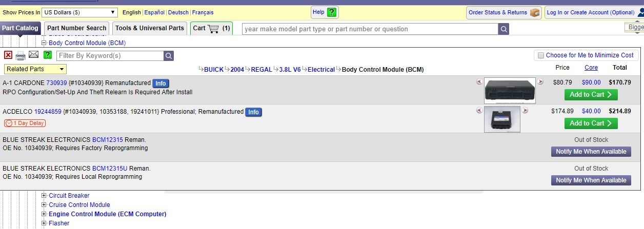Click the magnifier button beside Filter By Keyword

coord(169,56)
